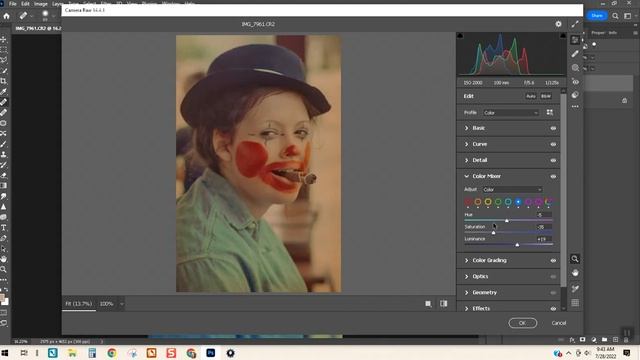The width and height of the screenshot is (640, 360).
Task: Select the IMG_7961.CR2 document tab
Action: coord(38,28)
